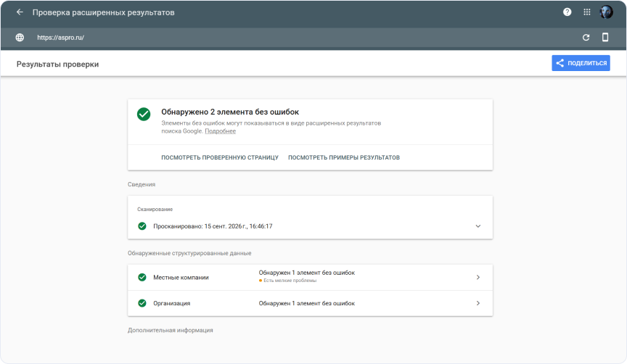
Task: Click the Сведения section label
Action: [142, 185]
